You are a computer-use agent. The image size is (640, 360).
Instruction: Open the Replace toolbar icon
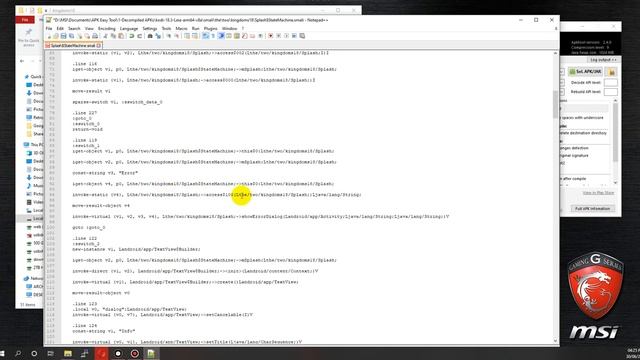[x=158, y=36]
